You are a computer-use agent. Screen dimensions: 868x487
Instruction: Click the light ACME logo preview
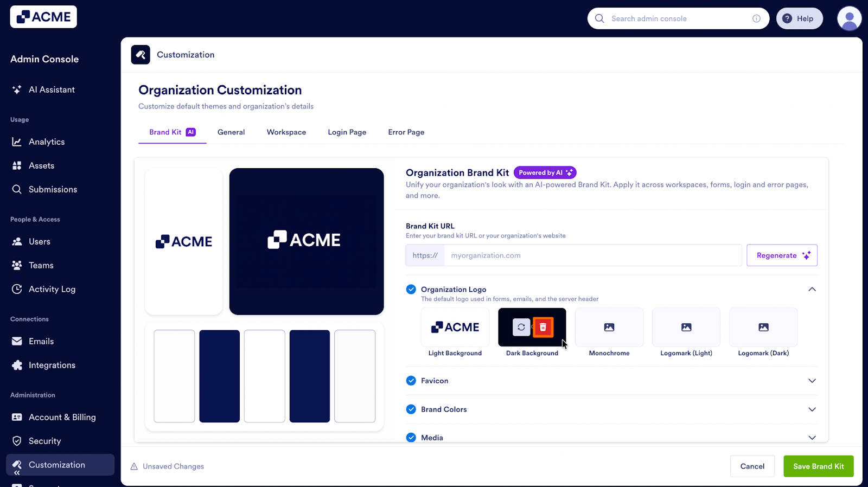click(x=184, y=241)
